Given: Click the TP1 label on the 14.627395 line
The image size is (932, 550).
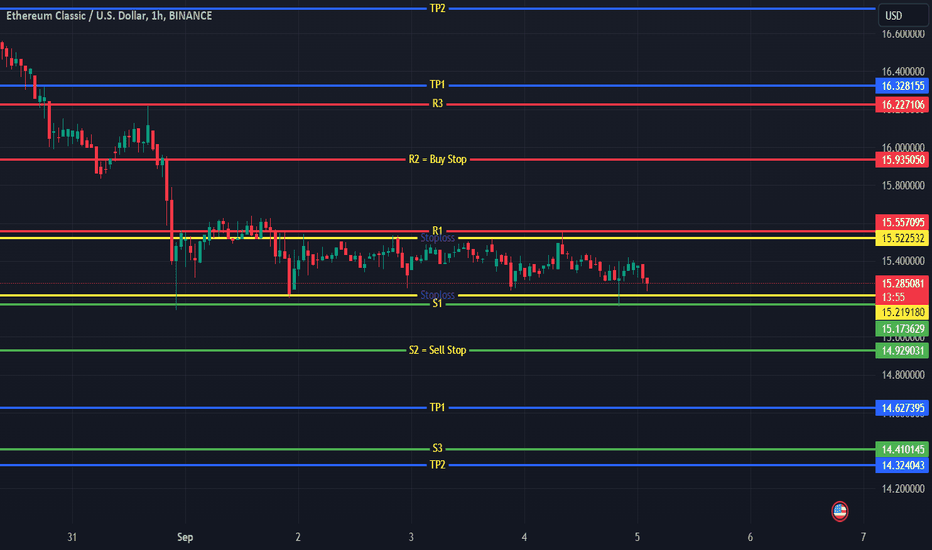Looking at the screenshot, I should tap(437, 407).
